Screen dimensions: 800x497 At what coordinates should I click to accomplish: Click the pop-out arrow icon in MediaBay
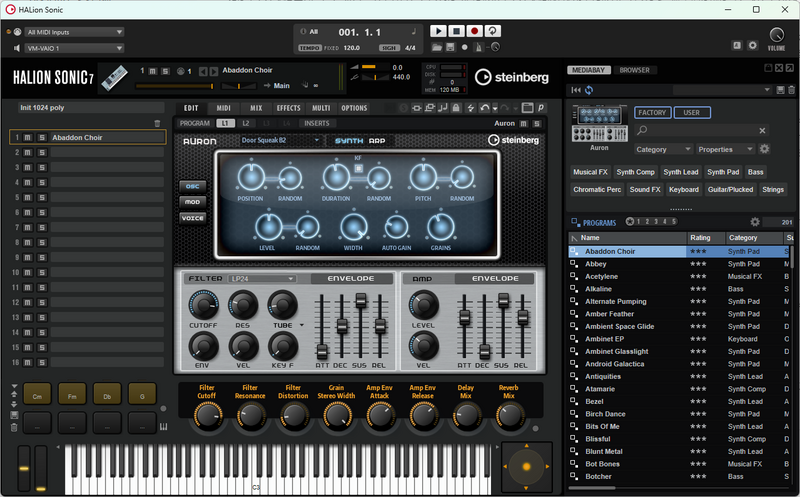pyautogui.click(x=789, y=68)
